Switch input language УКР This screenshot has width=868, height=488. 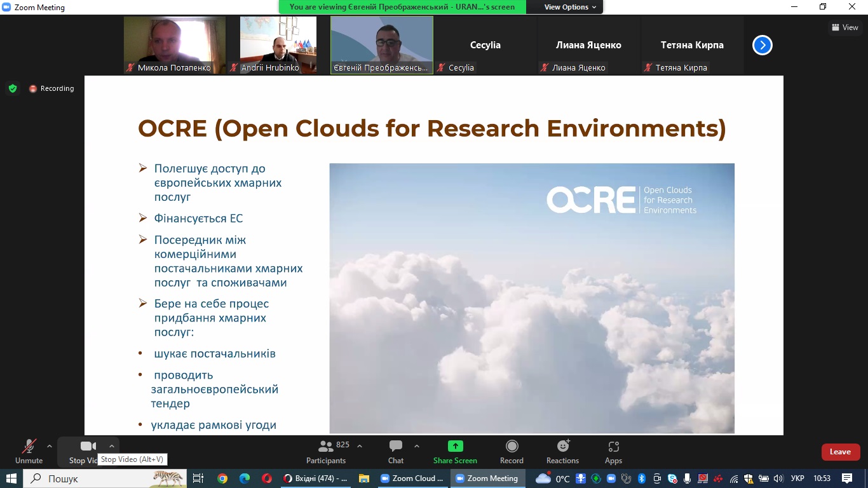[x=797, y=478]
